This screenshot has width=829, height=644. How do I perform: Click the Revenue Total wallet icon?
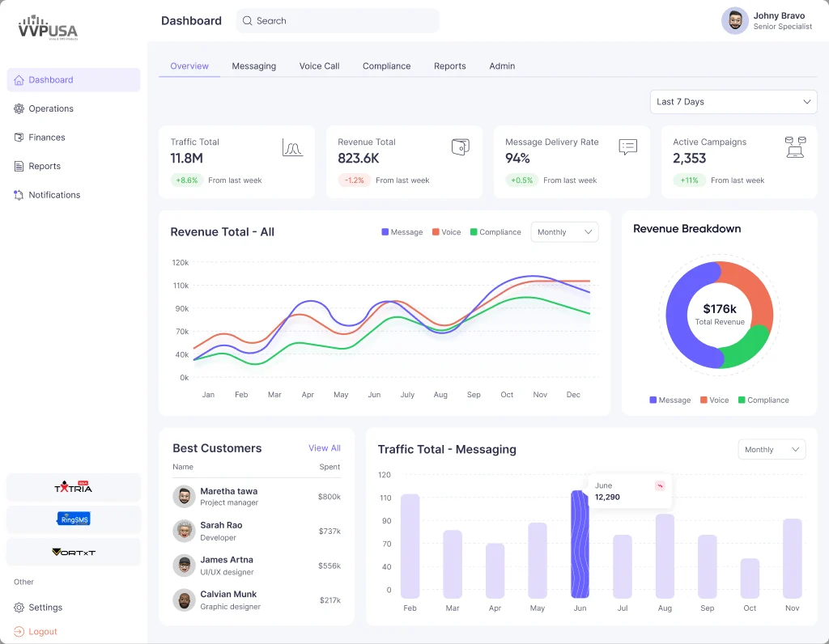[x=461, y=147]
